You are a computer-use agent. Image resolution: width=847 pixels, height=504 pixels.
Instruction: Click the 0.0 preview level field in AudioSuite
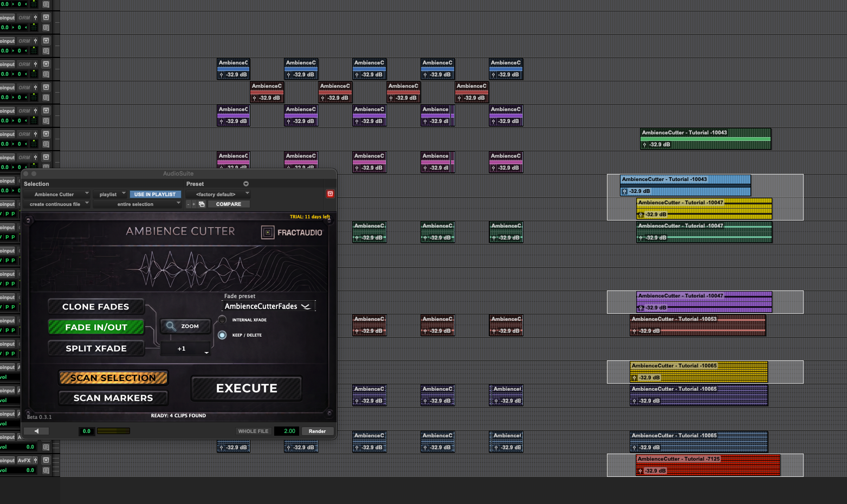[87, 431]
